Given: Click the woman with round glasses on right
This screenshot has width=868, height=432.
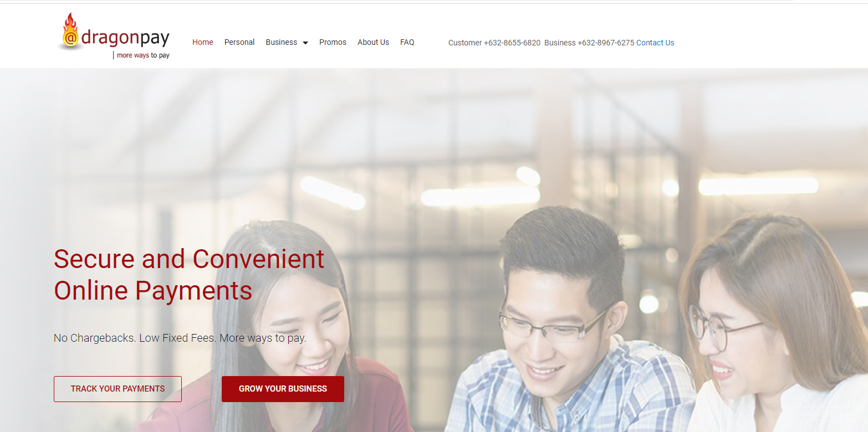Looking at the screenshot, I should [776, 327].
